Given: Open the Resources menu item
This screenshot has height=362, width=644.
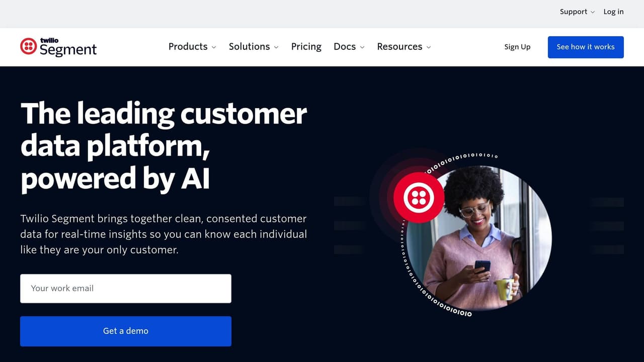Looking at the screenshot, I should (399, 46).
